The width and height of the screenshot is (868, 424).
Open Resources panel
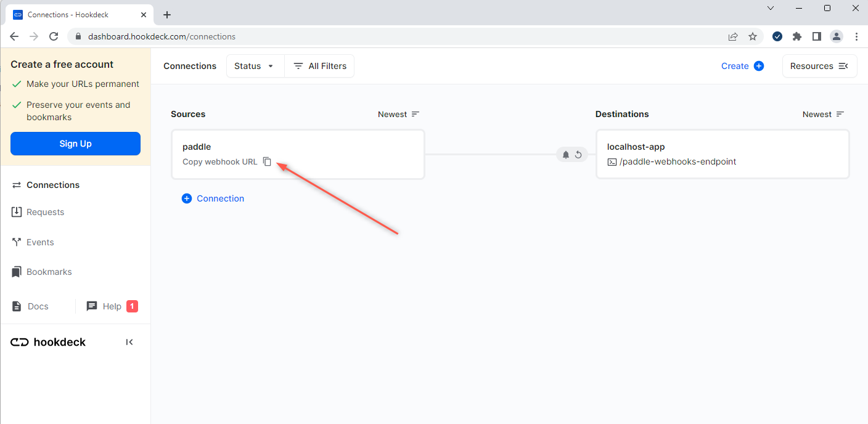pos(819,66)
